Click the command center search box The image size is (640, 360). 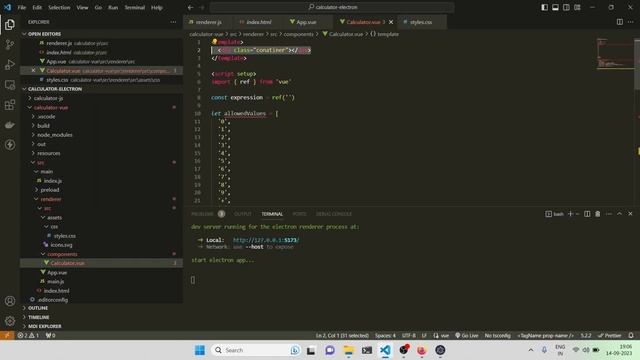[332, 7]
